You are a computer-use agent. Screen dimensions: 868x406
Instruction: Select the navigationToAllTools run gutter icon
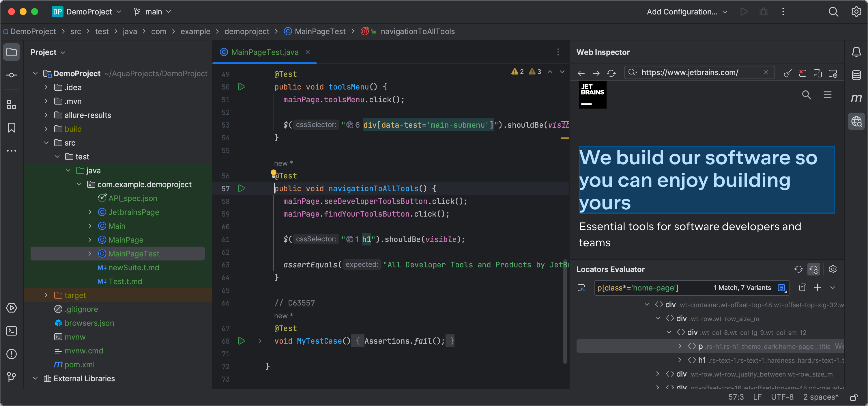(242, 188)
